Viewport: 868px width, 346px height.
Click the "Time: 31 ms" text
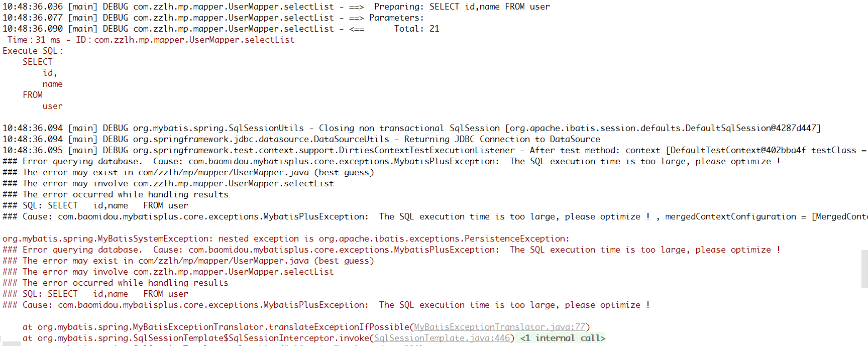click(34, 40)
